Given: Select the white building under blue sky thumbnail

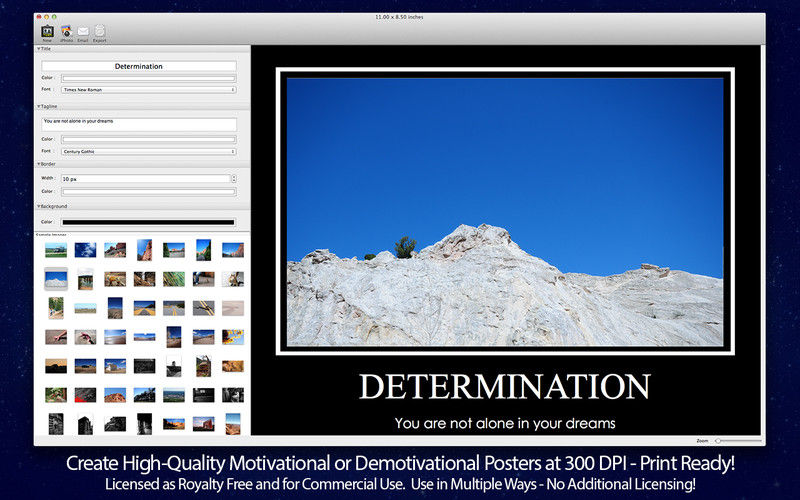Looking at the screenshot, I should coord(115,366).
